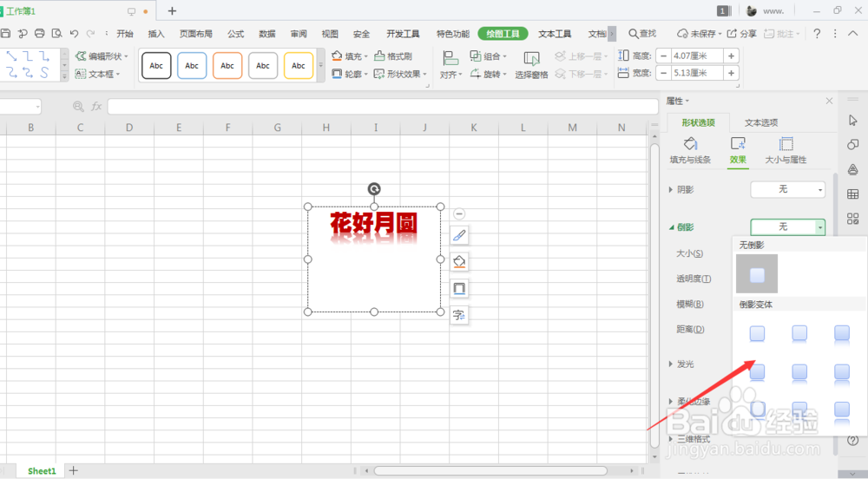Open the 文本框 text box dropdown

coord(97,74)
